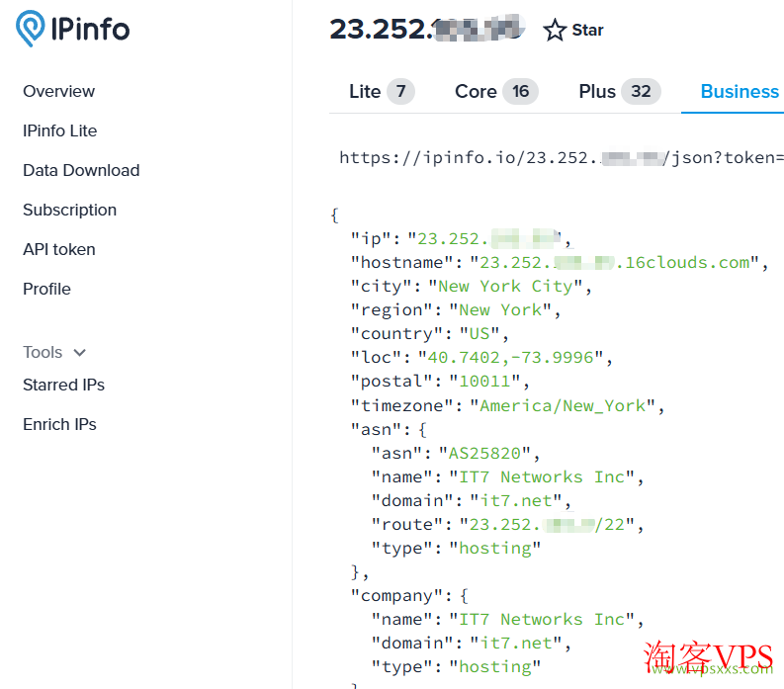The height and width of the screenshot is (689, 784).
Task: Switch to the Core tab
Action: [x=476, y=92]
